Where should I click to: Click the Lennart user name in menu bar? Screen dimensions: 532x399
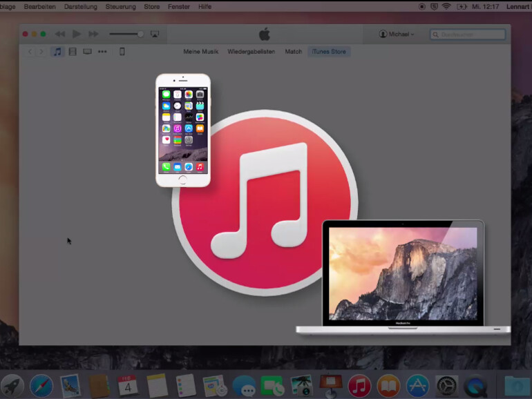click(x=518, y=6)
